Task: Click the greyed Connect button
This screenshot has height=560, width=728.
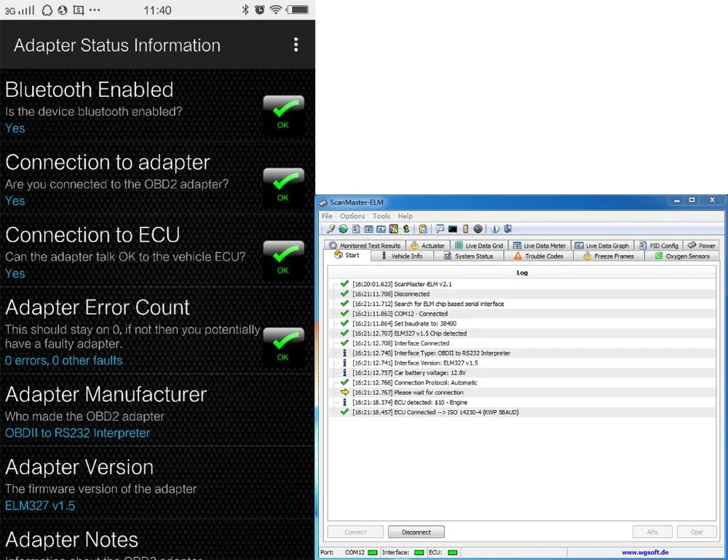Action: [x=356, y=532]
